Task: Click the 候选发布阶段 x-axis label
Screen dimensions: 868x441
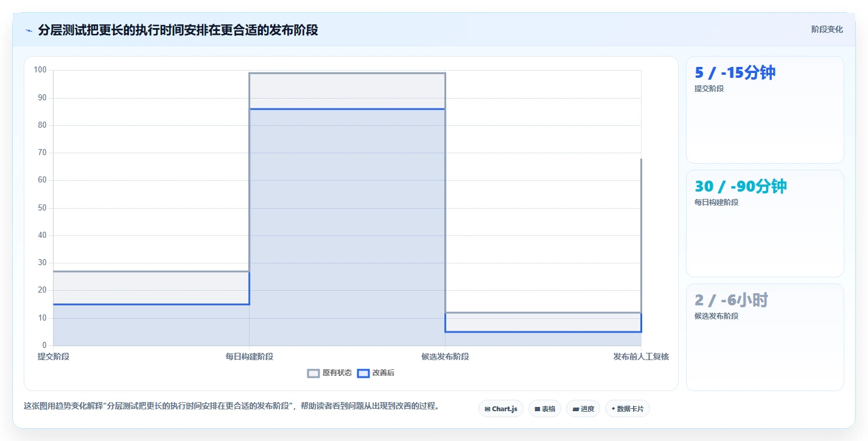Action: click(x=445, y=356)
